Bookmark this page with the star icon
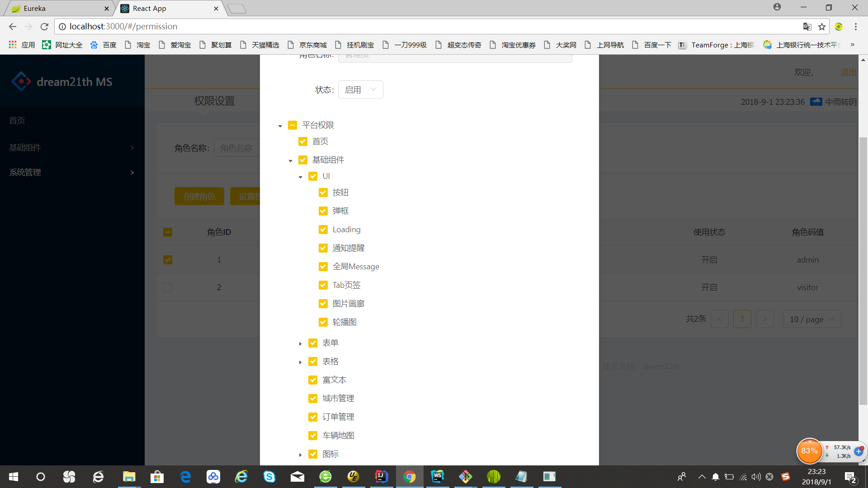This screenshot has height=488, width=868. [x=822, y=27]
